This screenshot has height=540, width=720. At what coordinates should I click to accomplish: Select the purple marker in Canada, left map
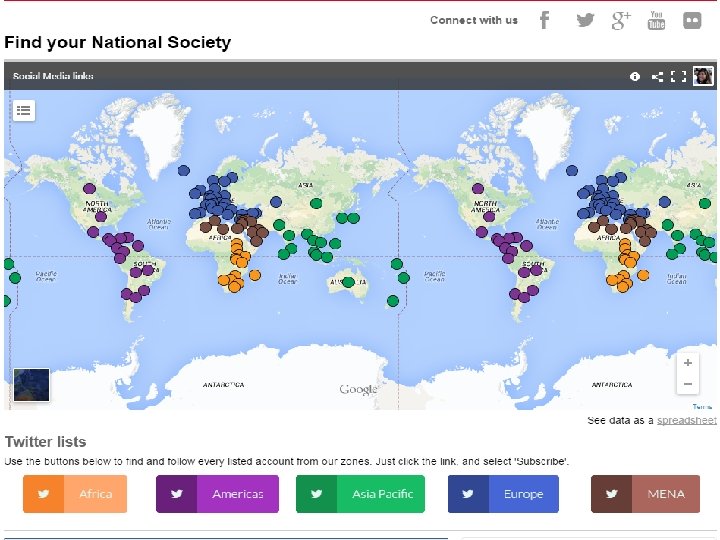(x=89, y=188)
